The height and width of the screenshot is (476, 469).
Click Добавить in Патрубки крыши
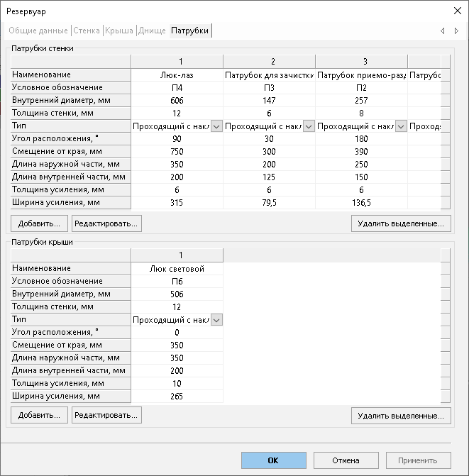[x=39, y=415]
